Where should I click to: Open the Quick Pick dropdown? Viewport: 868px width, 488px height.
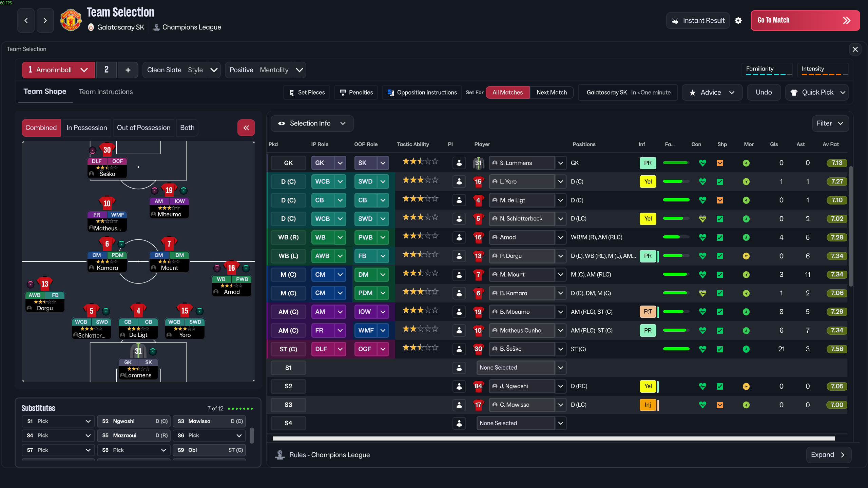[817, 92]
